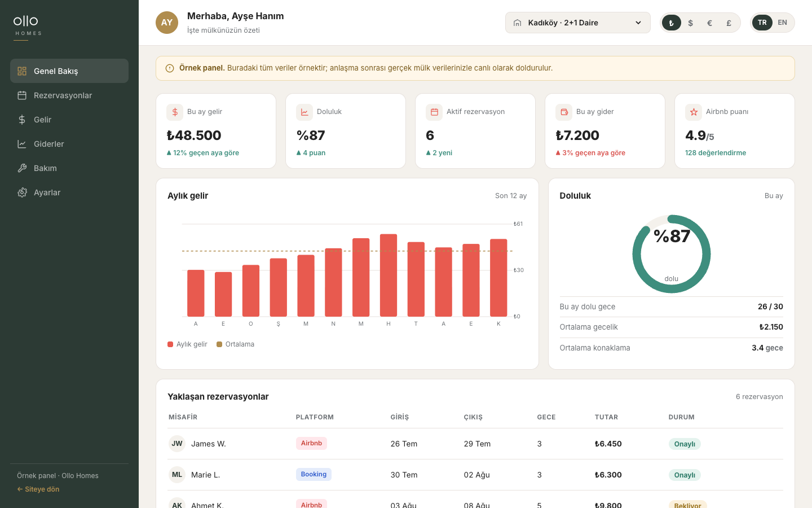Image resolution: width=812 pixels, height=508 pixels.
Task: Click the Gelir dollar icon in sidebar
Action: 22,120
